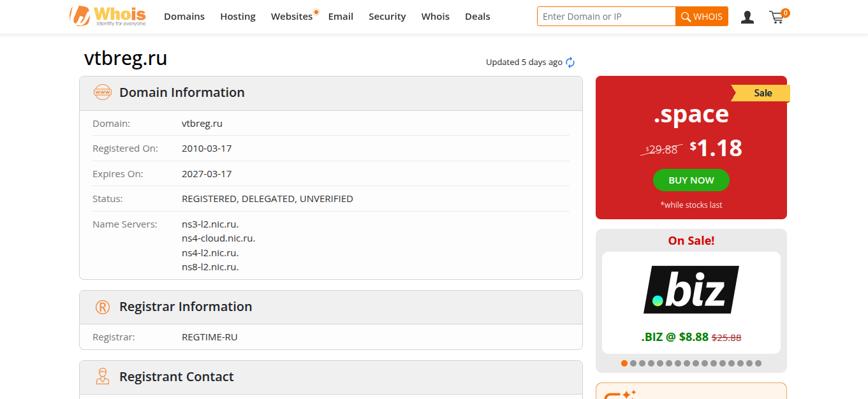
Task: Open the shopping cart icon
Action: pyautogui.click(x=777, y=17)
